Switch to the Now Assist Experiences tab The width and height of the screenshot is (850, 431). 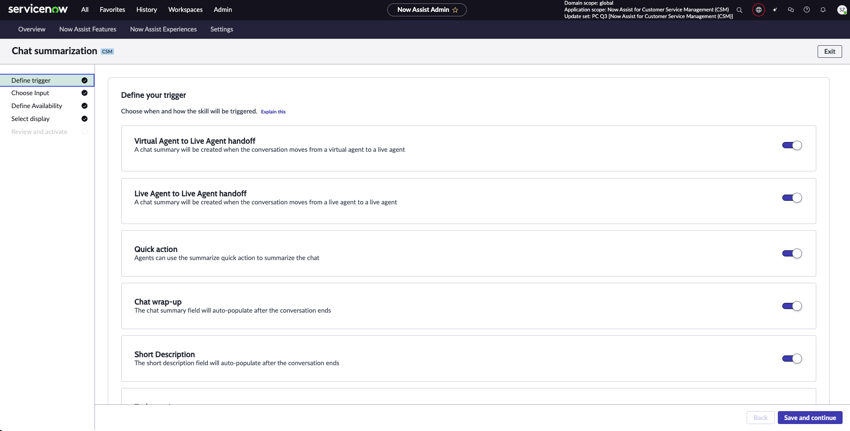[163, 29]
